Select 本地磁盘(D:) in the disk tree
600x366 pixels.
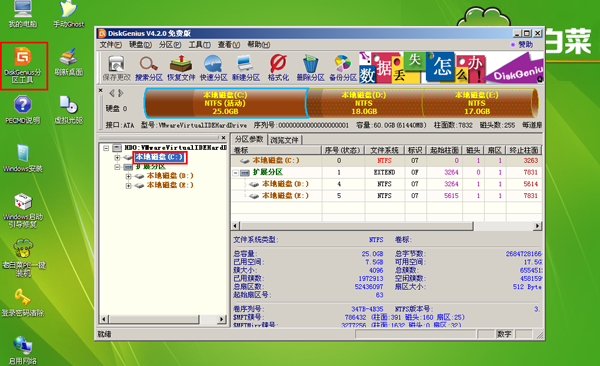170,176
